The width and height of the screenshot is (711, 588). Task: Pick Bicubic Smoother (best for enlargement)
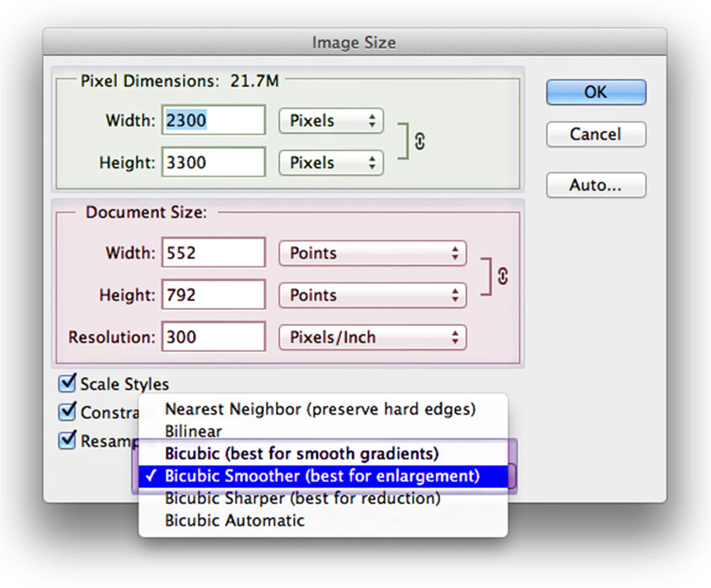(322, 476)
